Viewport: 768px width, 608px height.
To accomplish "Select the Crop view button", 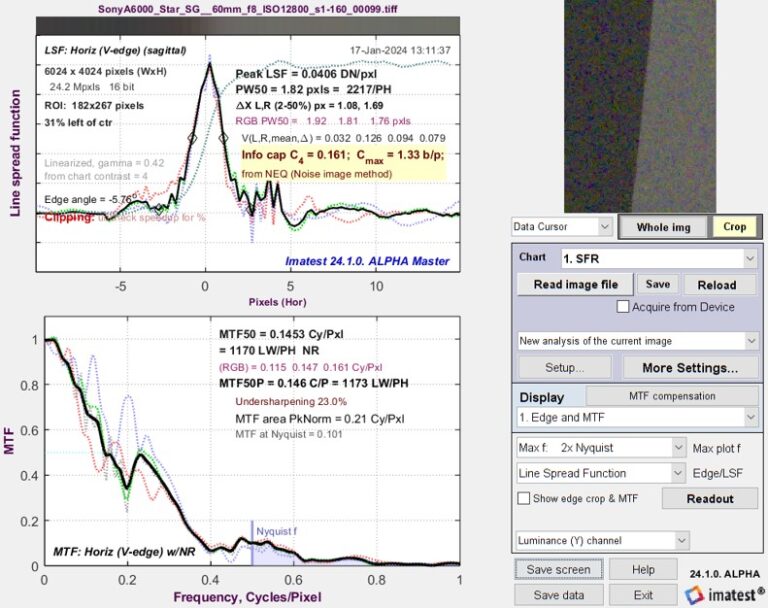I will (735, 227).
